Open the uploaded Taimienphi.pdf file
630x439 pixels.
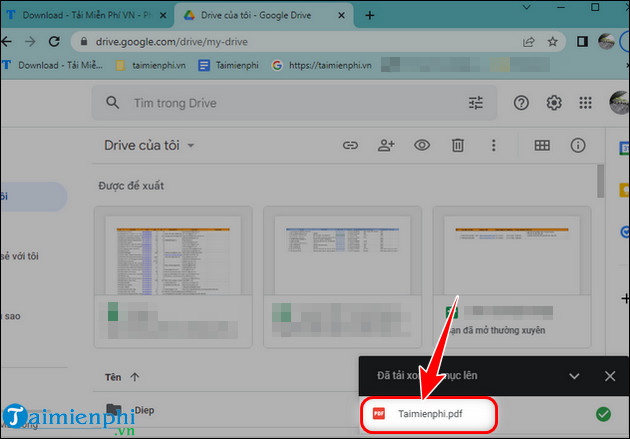tap(430, 414)
